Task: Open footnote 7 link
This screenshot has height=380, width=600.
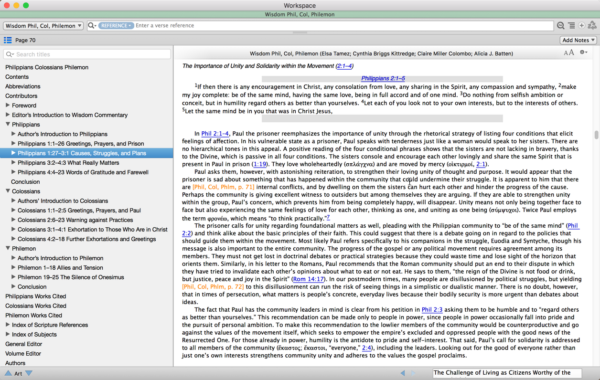Action: (x=328, y=217)
